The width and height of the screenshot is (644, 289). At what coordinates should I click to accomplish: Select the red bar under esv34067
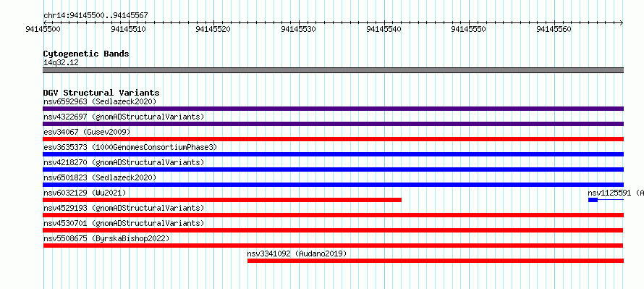point(333,139)
